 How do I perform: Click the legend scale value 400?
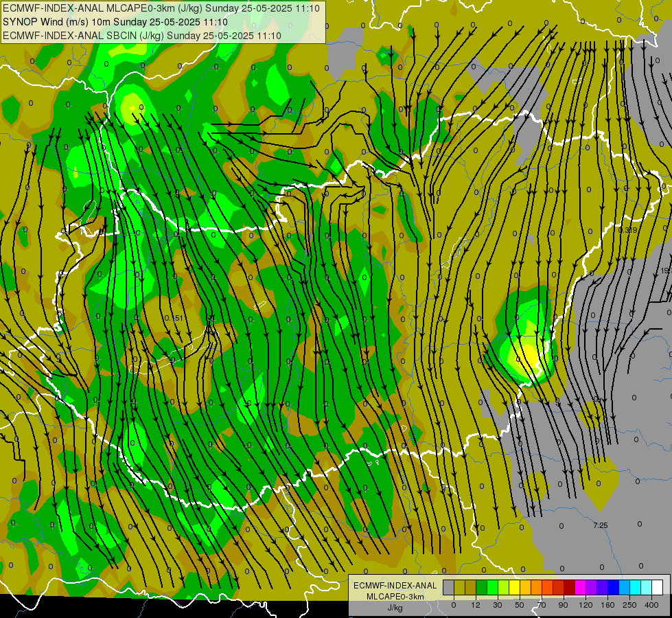click(x=651, y=605)
